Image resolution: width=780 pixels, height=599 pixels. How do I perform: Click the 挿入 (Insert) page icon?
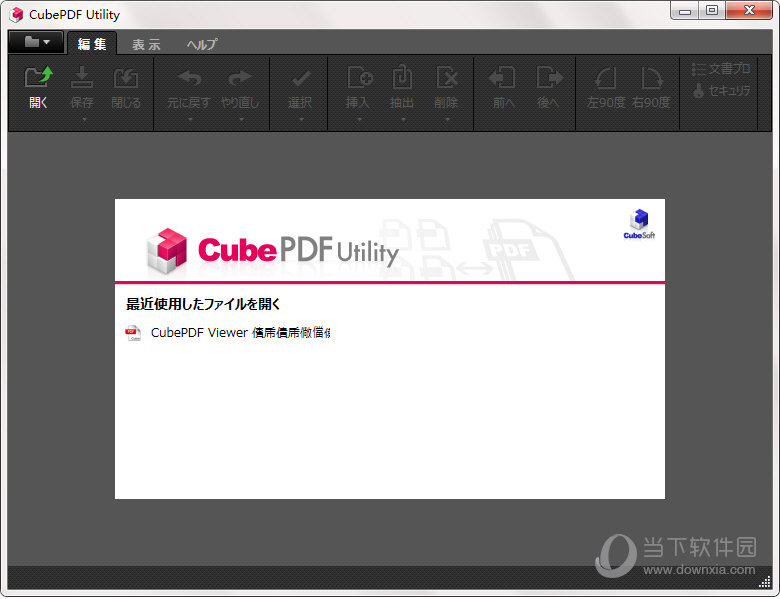click(360, 77)
